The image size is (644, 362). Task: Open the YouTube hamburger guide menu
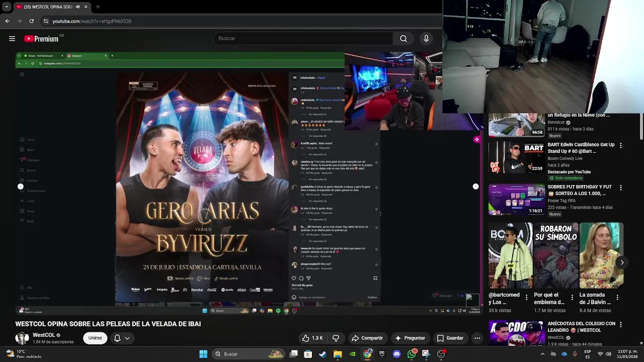point(12,39)
